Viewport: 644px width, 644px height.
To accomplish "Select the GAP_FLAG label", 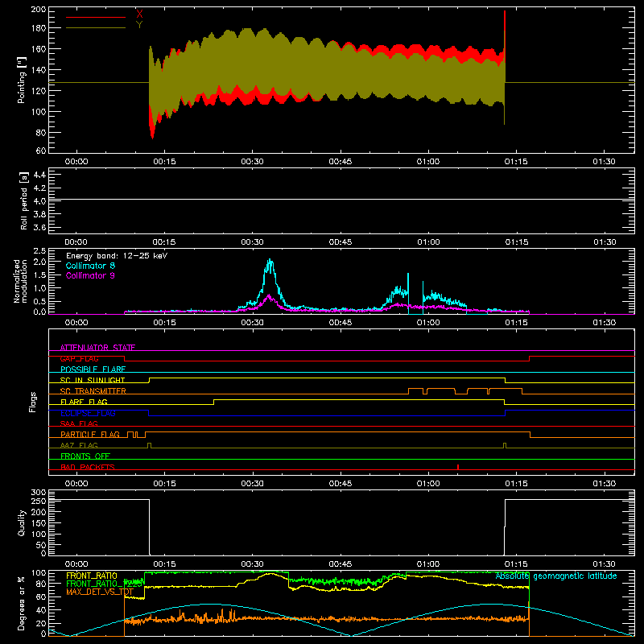I will pos(79,358).
